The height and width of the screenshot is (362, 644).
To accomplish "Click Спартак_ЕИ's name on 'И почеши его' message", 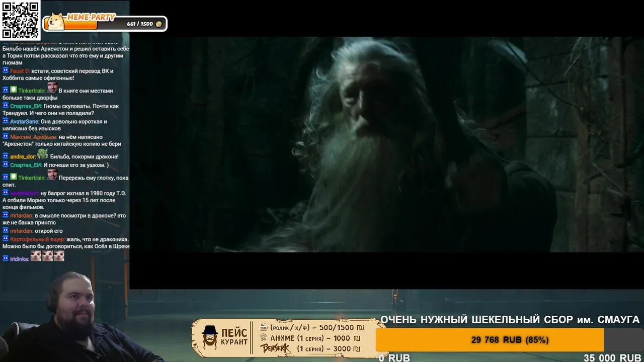I will 26,165.
